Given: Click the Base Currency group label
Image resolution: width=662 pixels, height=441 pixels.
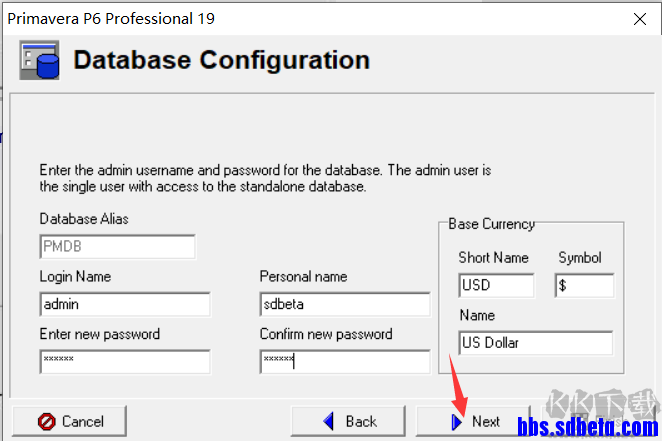Looking at the screenshot, I should coord(491,224).
